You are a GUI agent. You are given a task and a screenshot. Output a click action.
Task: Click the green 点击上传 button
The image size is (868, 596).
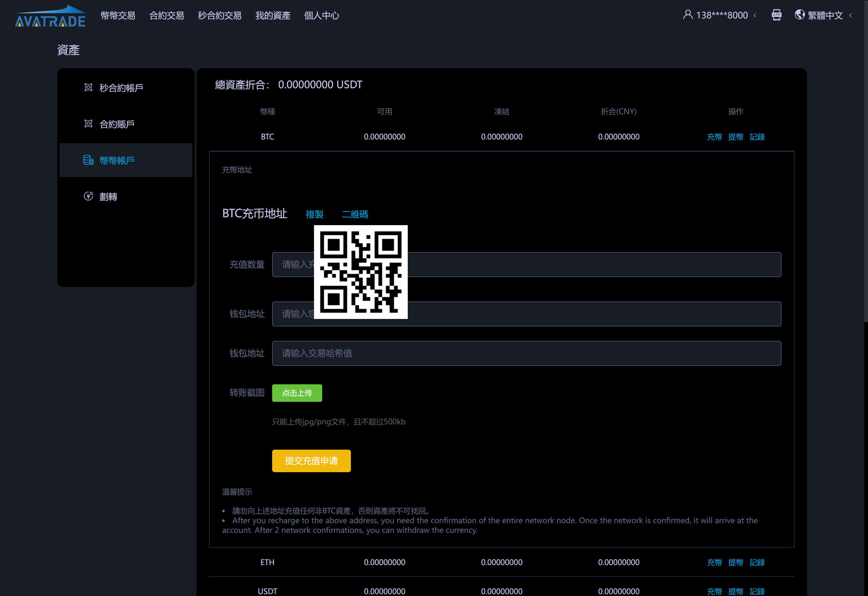[x=297, y=393]
